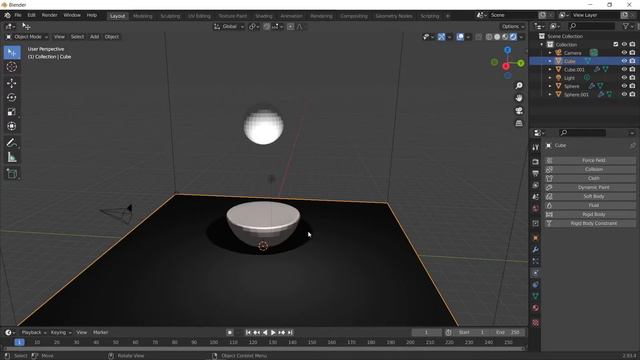This screenshot has height=360, width=640.
Task: Click the zoom view magnifier icon
Action: [x=519, y=86]
